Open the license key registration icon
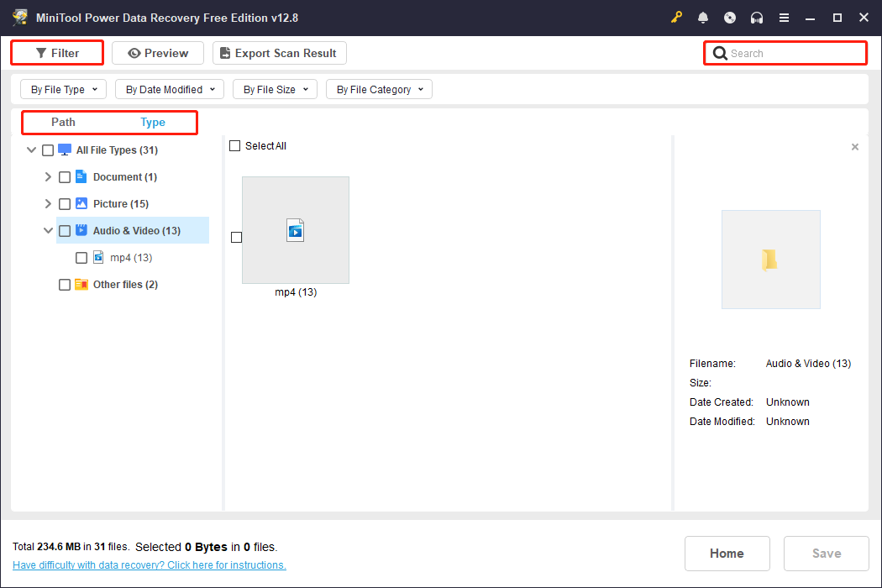Screen dimensions: 882x588 coord(676,17)
